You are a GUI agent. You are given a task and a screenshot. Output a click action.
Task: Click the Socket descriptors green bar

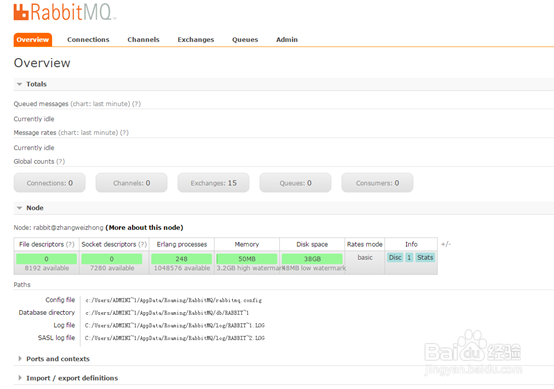[x=112, y=259]
